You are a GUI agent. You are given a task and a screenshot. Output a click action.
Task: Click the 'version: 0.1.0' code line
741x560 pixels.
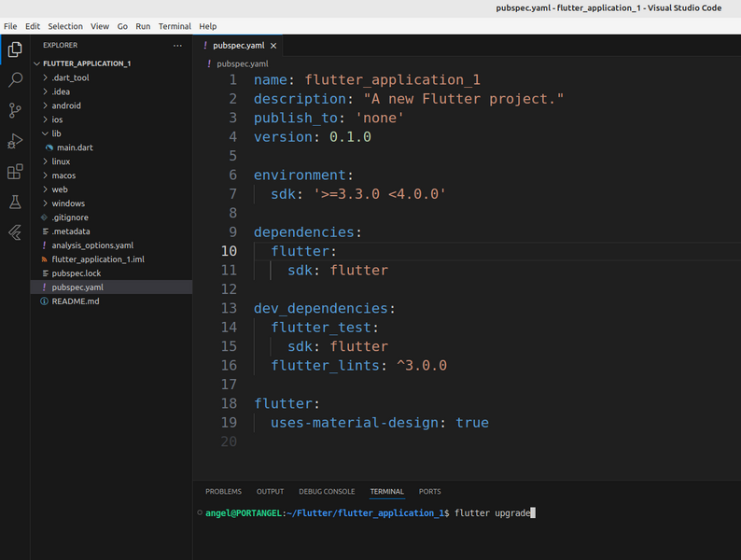pyautogui.click(x=313, y=137)
